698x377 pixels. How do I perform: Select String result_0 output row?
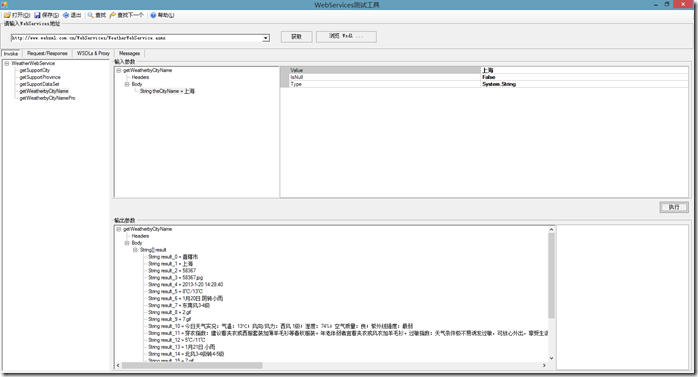[173, 257]
